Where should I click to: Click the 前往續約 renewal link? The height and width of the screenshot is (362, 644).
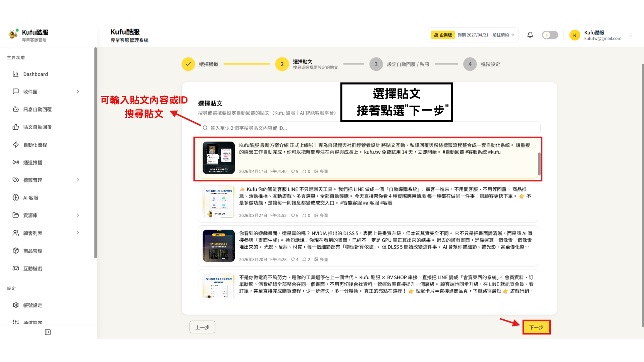[503, 35]
